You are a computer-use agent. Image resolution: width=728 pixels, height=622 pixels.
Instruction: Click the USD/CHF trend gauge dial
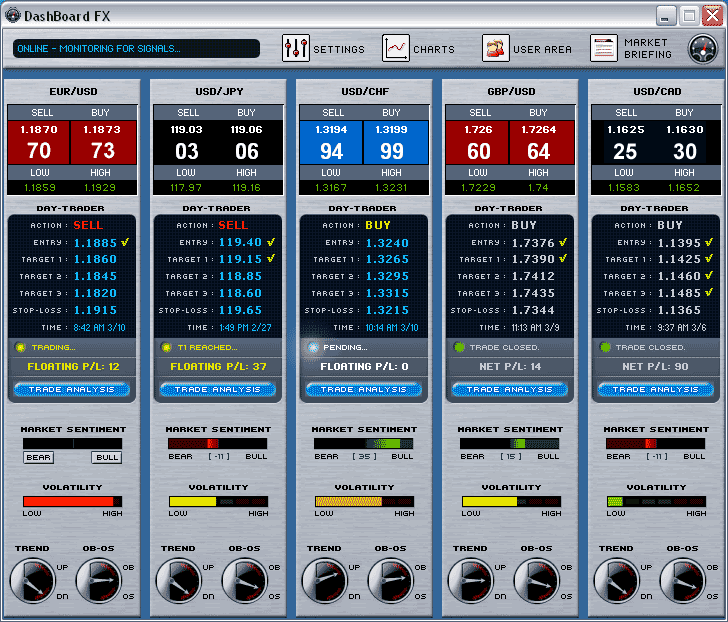[325, 581]
